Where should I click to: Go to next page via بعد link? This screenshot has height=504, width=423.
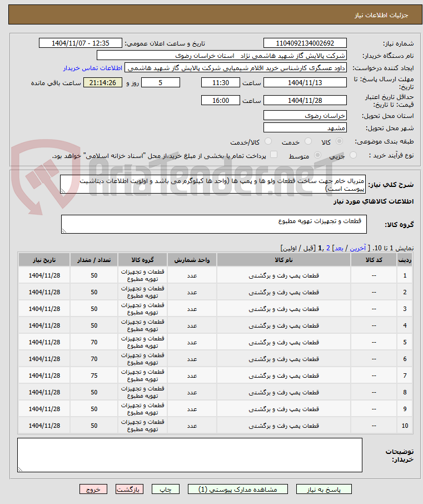pyautogui.click(x=339, y=248)
